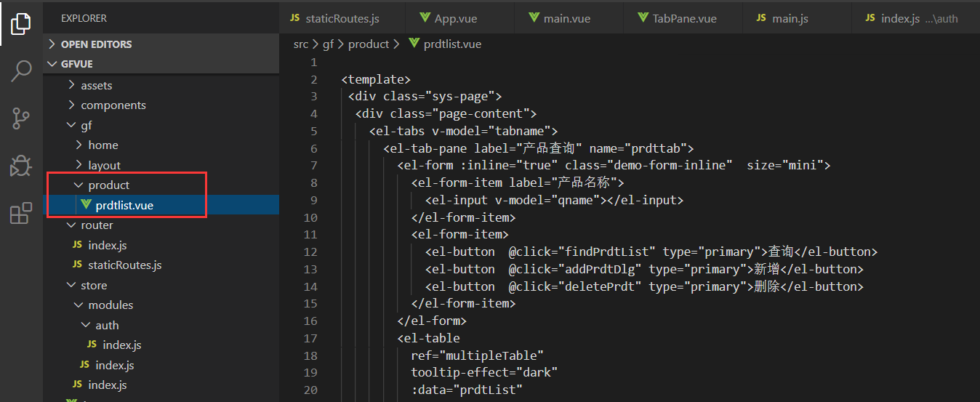Screen dimensions: 980x402
Task: Click prdtlist.vue breadcrumb segment
Action: 452,44
